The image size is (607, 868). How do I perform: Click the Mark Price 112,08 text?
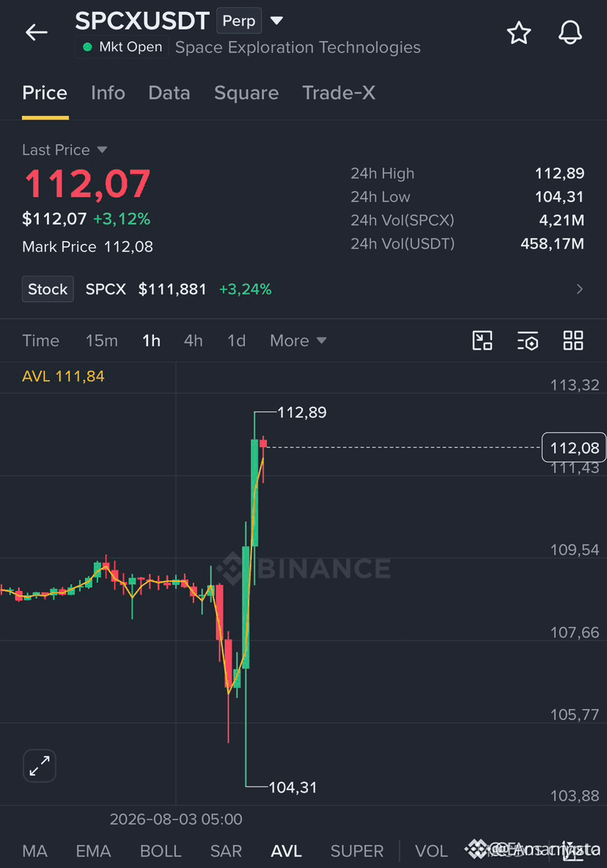tap(87, 247)
